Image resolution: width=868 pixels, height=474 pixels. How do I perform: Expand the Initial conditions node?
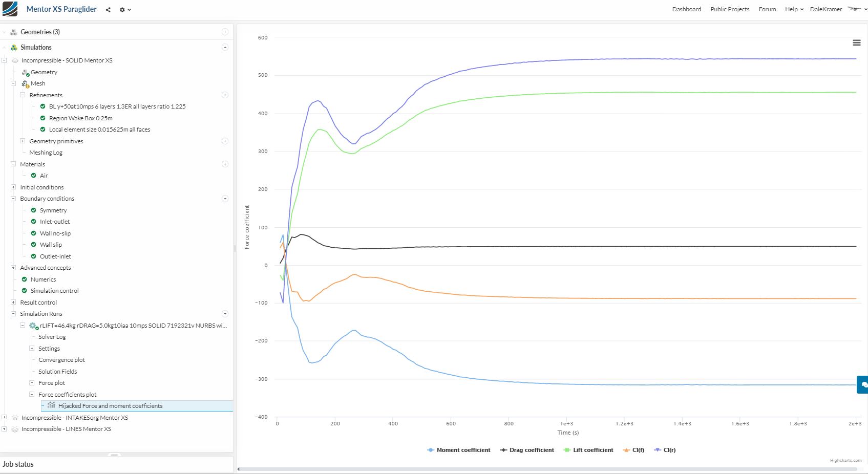tap(13, 187)
